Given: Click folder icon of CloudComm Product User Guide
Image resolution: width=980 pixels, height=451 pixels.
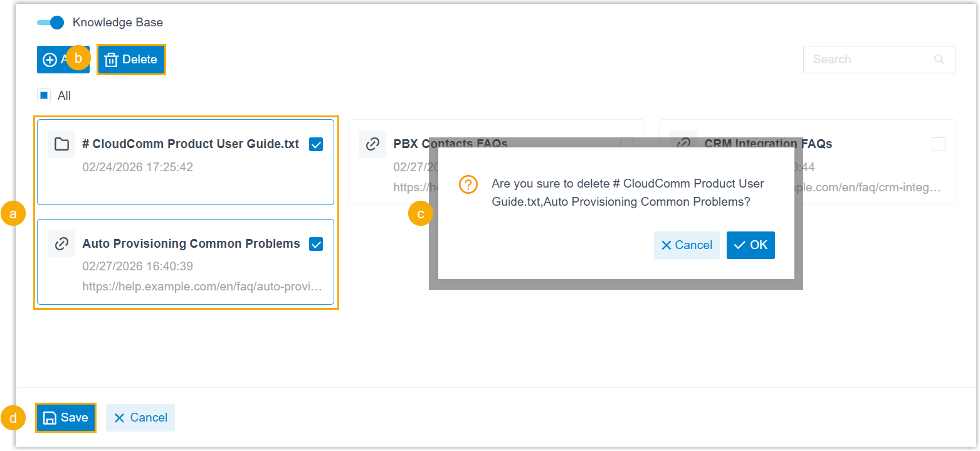Looking at the screenshot, I should (61, 144).
